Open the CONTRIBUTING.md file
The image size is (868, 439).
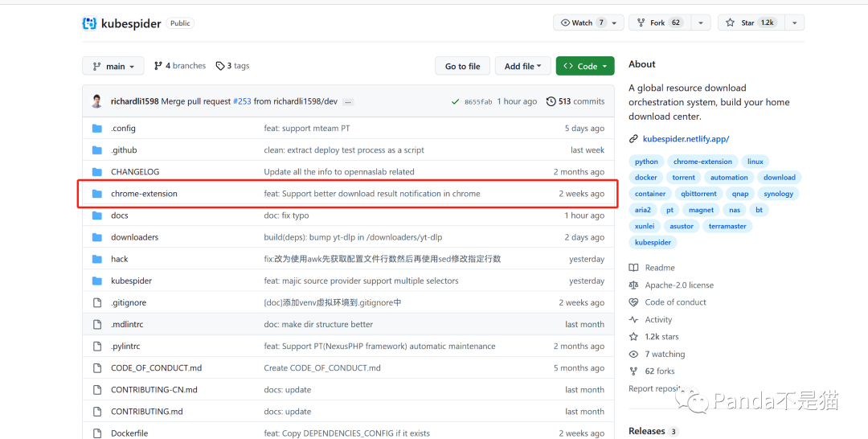pos(147,412)
